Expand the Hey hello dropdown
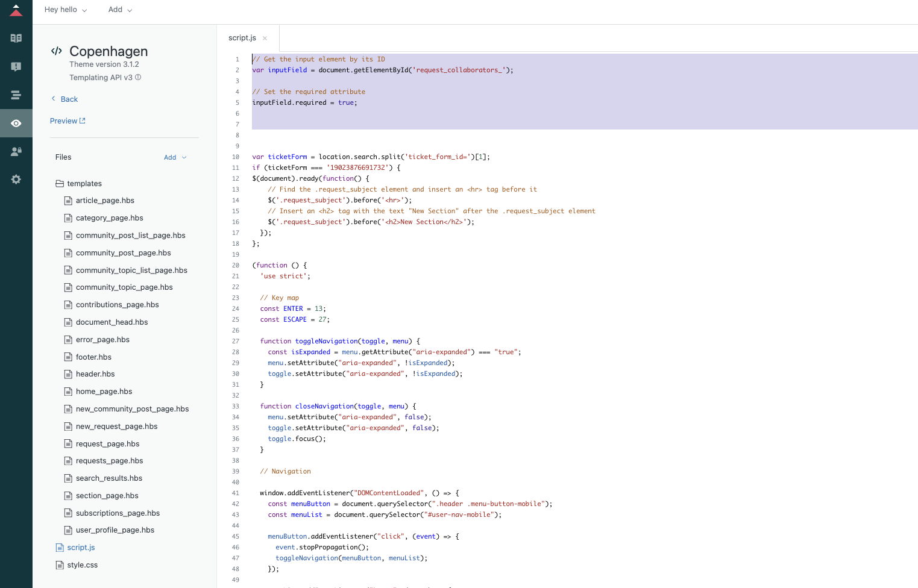 66,10
